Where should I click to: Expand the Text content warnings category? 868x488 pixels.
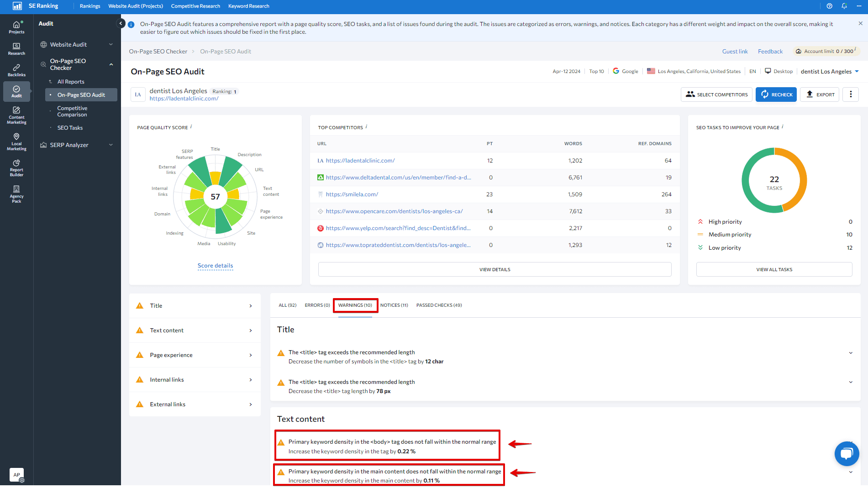pos(195,331)
